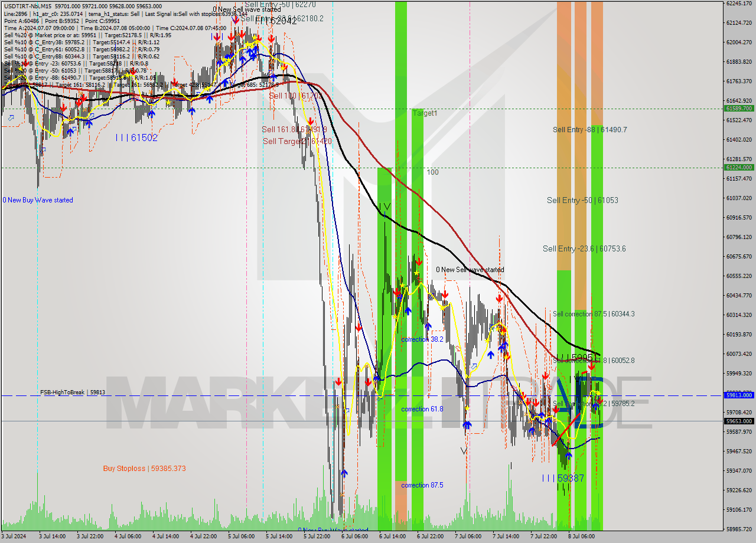756x543 pixels.
Task: Click the blue 59813.000 price tag
Action: point(739,395)
